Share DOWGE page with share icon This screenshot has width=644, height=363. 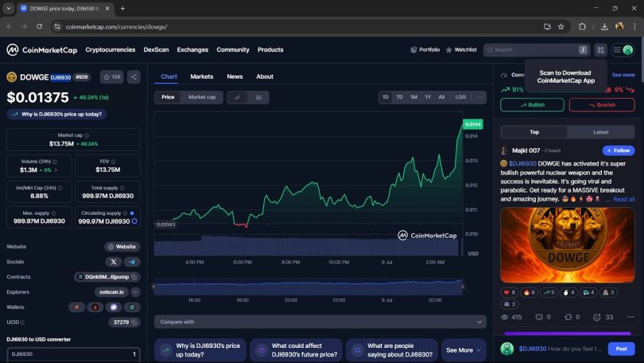(x=134, y=77)
